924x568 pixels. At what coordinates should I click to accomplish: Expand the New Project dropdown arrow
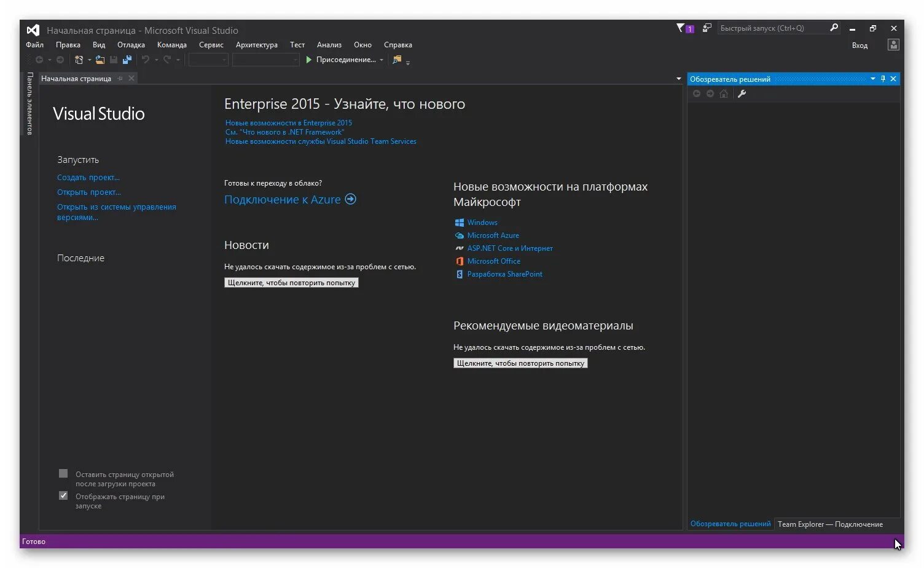(89, 60)
